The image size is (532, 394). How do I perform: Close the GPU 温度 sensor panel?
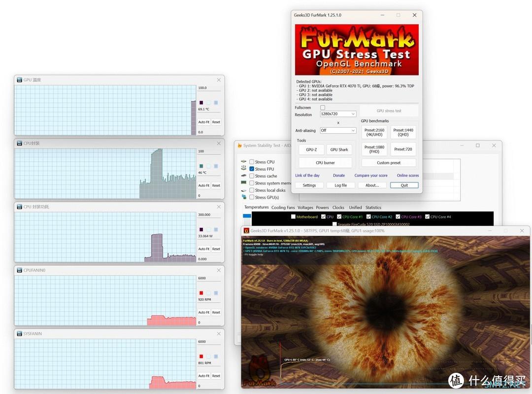(x=219, y=80)
